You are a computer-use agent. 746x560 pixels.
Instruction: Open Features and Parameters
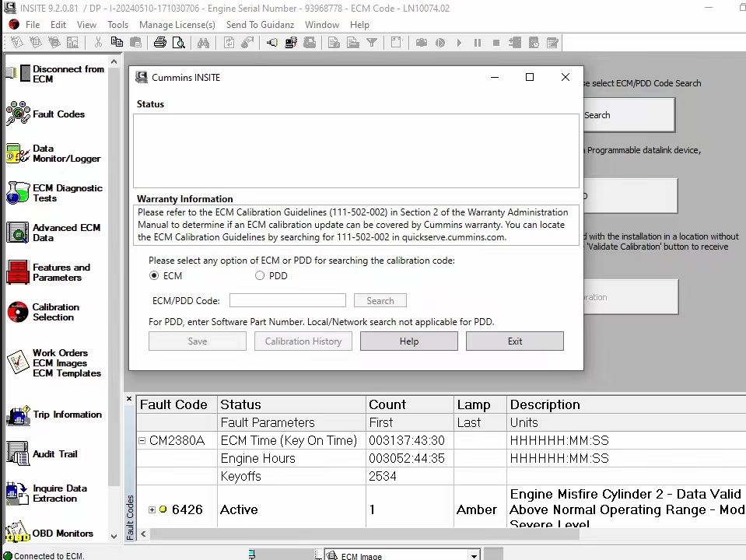[x=19, y=272]
